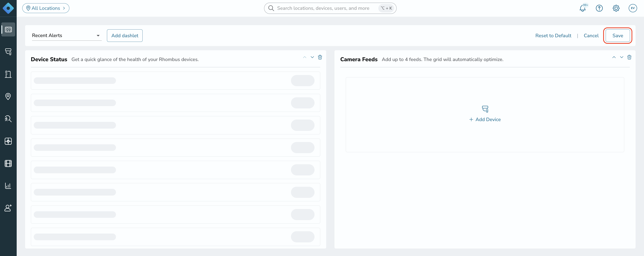Open the cameras sidebar icon
The width and height of the screenshot is (644, 256).
pos(8,52)
